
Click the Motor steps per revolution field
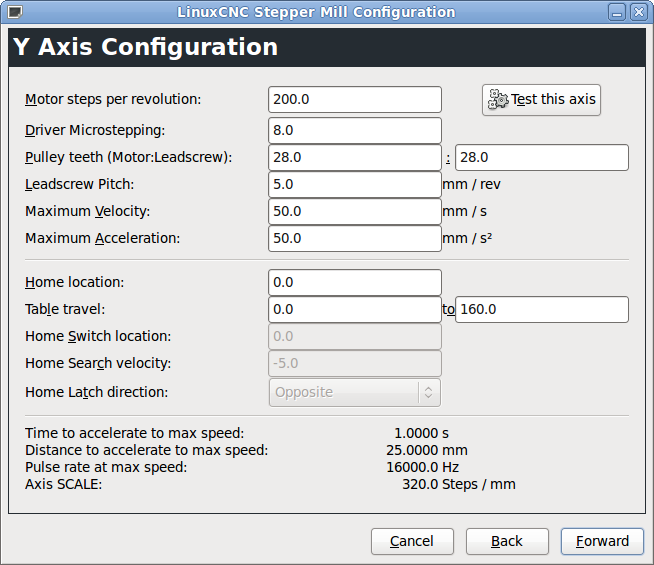tap(355, 100)
